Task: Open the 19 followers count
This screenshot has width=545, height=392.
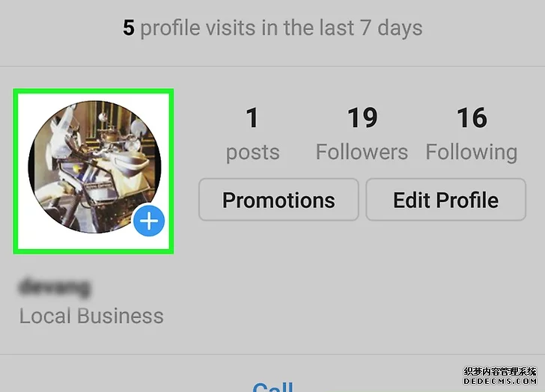Action: coord(362,118)
